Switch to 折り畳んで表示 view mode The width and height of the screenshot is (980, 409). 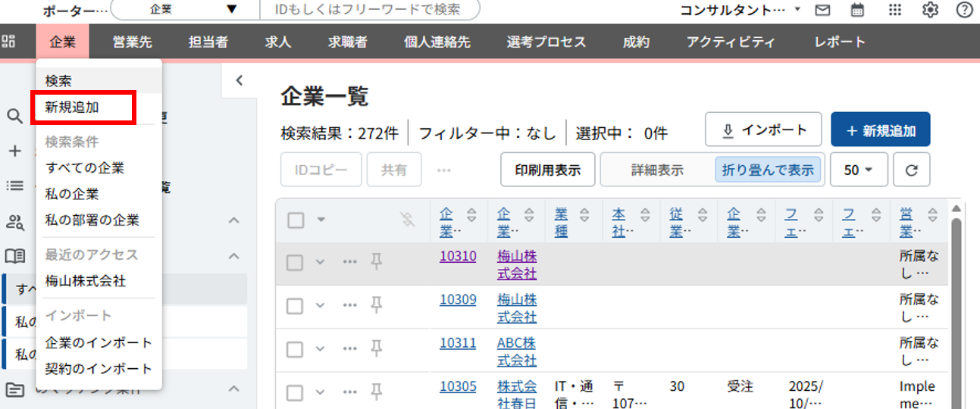pos(767,170)
